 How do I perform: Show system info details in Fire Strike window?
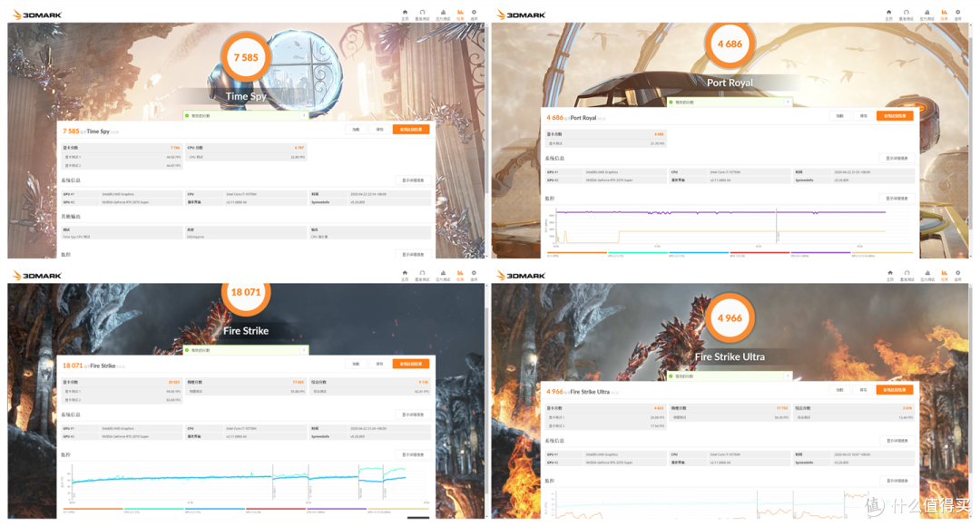(x=413, y=414)
